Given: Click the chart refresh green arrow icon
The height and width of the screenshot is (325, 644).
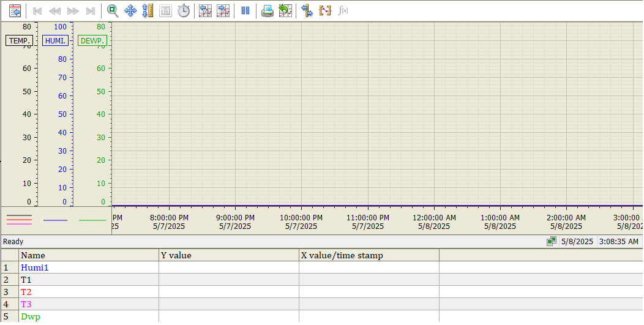Looking at the screenshot, I should point(285,10).
